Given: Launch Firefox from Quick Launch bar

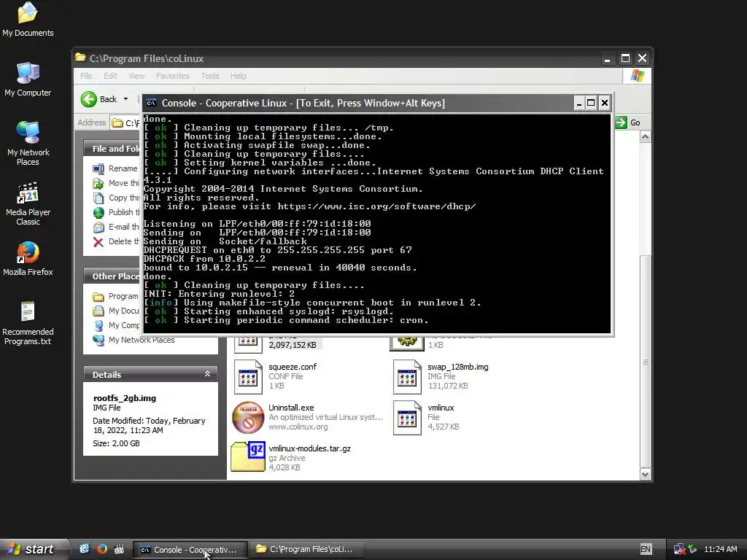Looking at the screenshot, I should pyautogui.click(x=102, y=549).
